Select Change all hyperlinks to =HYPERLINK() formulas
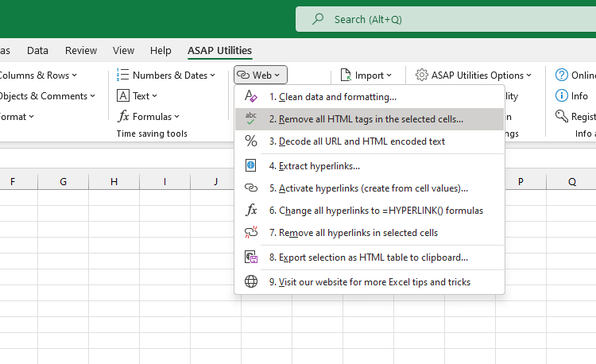 coord(370,211)
